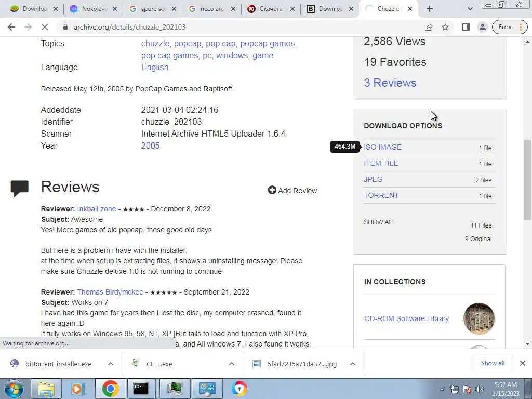This screenshot has height=399, width=532.
Task: Download the TORRENT file
Action: click(x=381, y=196)
